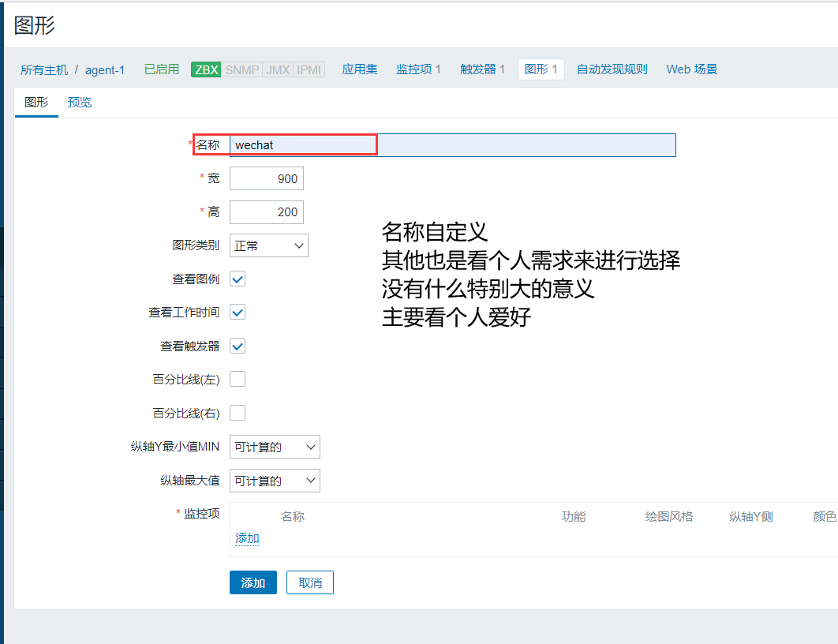Screen dimensions: 838x644
Task: Open the 触发器 1 tab
Action: [483, 69]
